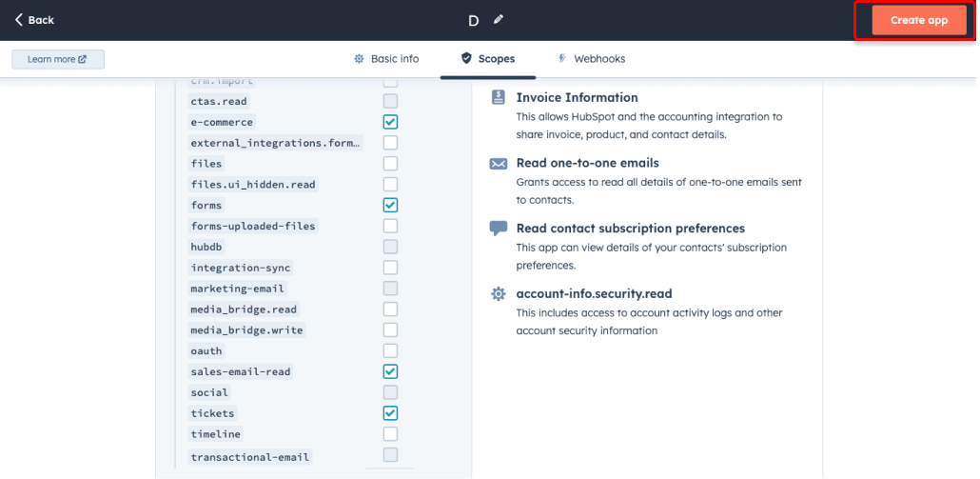Open the Learn more link
980x479 pixels.
58,59
